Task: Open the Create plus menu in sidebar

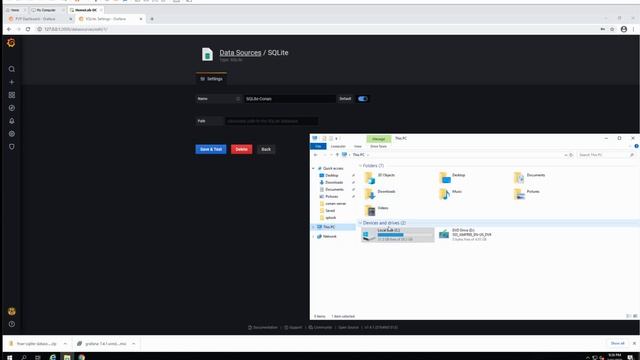Action: point(12,82)
